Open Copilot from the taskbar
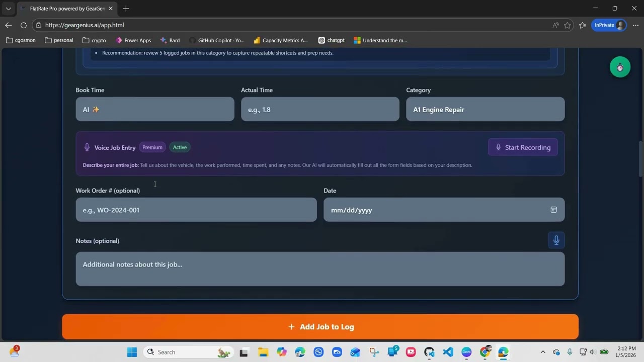 (281, 352)
